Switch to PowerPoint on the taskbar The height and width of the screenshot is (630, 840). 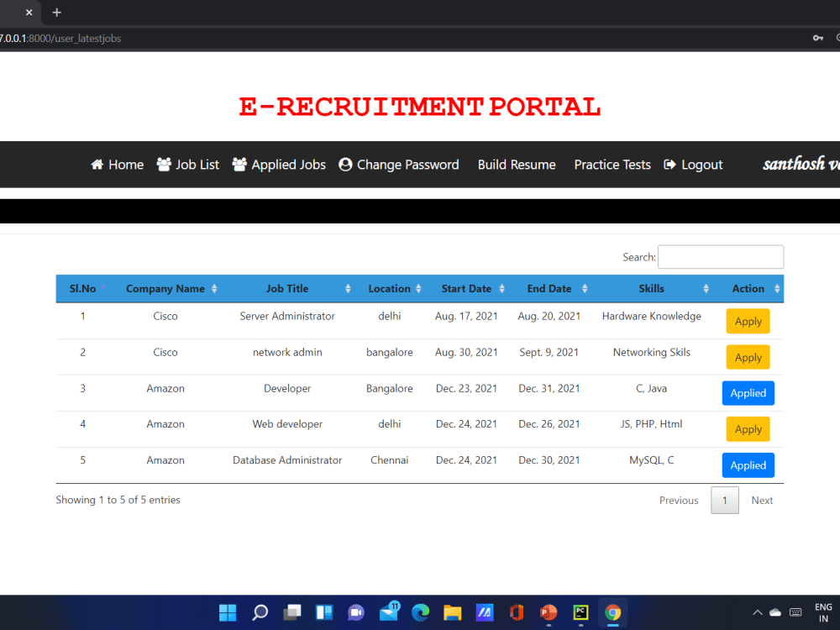(x=549, y=612)
